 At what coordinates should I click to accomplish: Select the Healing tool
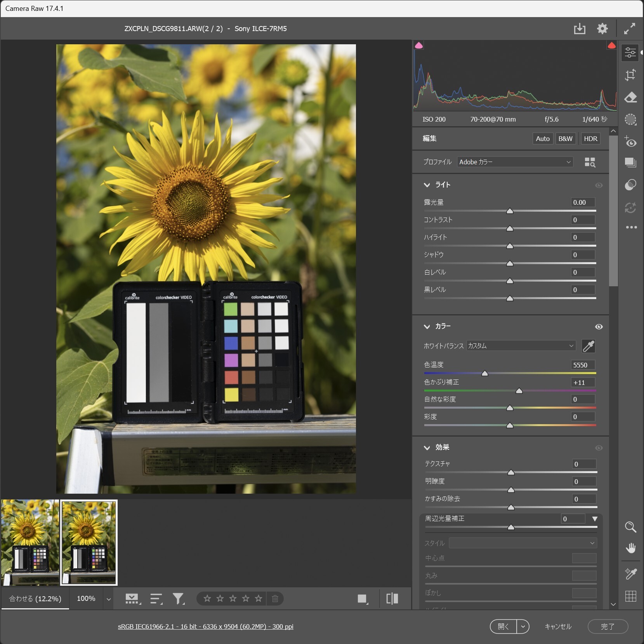(x=630, y=97)
